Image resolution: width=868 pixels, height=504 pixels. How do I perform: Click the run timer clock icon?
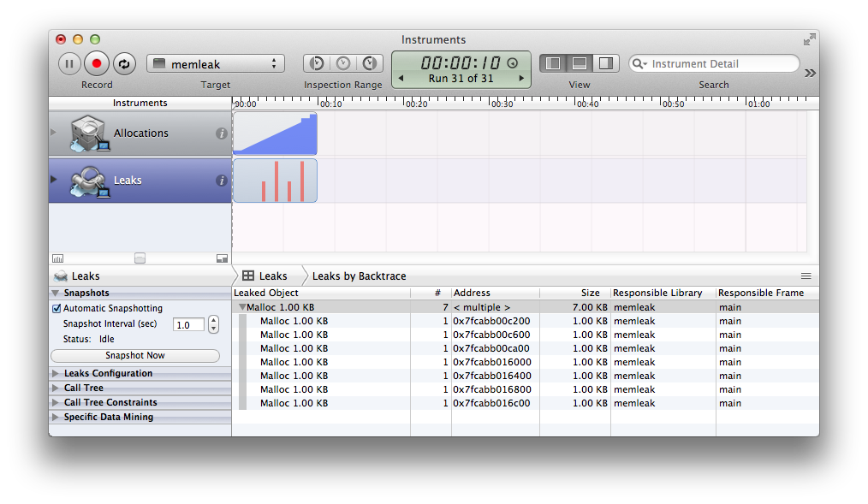point(513,63)
